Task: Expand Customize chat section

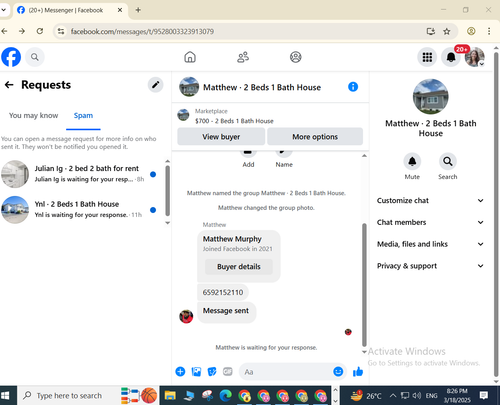Action: pyautogui.click(x=430, y=200)
